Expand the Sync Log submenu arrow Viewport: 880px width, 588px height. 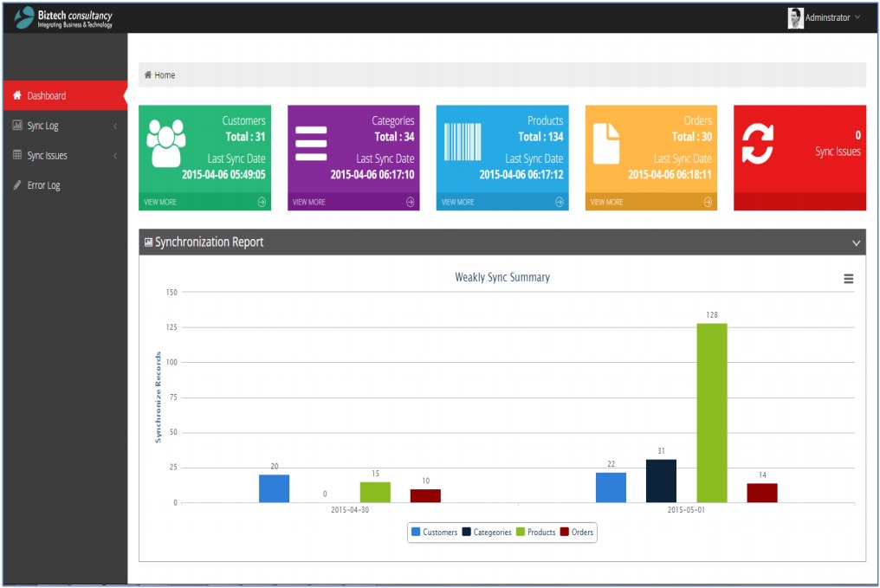coord(115,126)
